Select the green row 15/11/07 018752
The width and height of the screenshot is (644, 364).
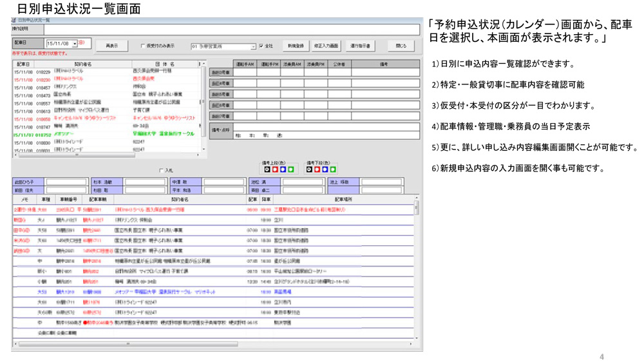(x=107, y=135)
